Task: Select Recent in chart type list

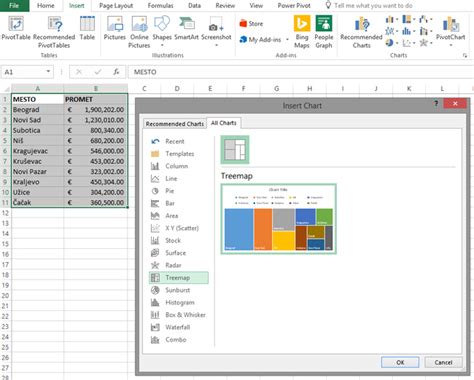Action: coord(179,141)
